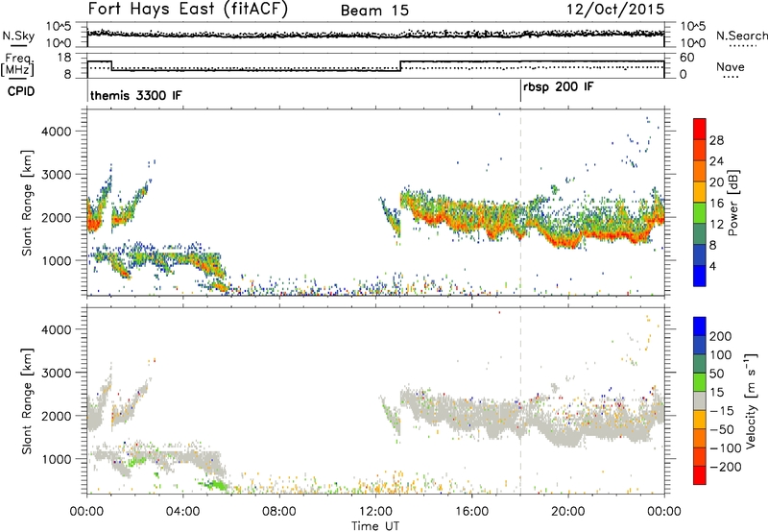Click the "CPID" row label

(21, 91)
